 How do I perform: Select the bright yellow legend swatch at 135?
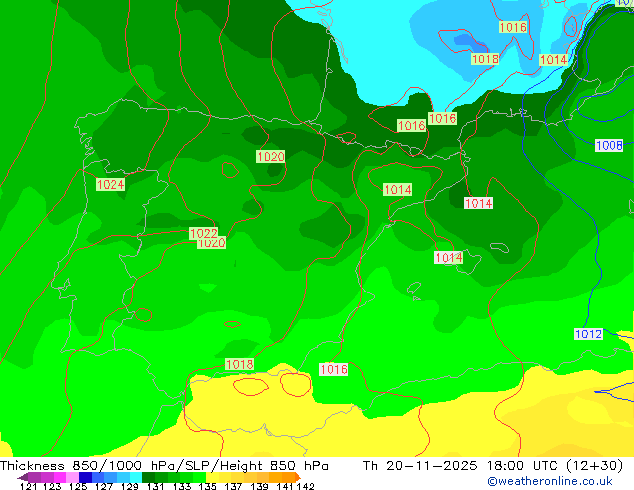212,477
